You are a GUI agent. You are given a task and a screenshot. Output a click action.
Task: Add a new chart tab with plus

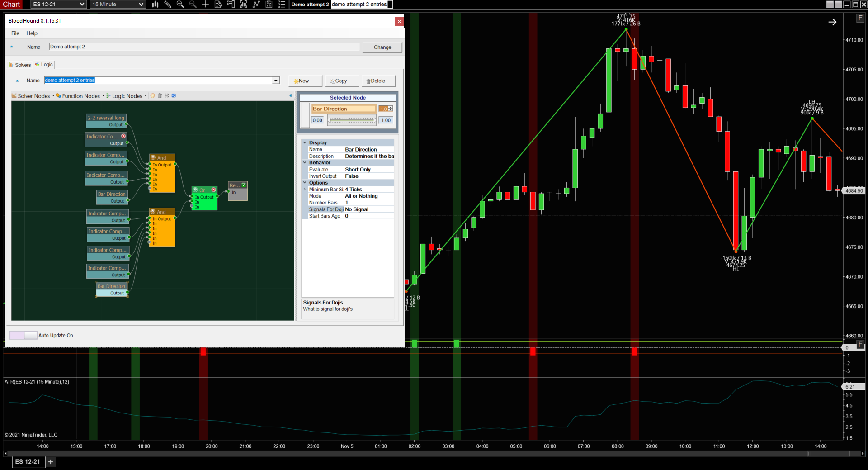click(x=51, y=462)
